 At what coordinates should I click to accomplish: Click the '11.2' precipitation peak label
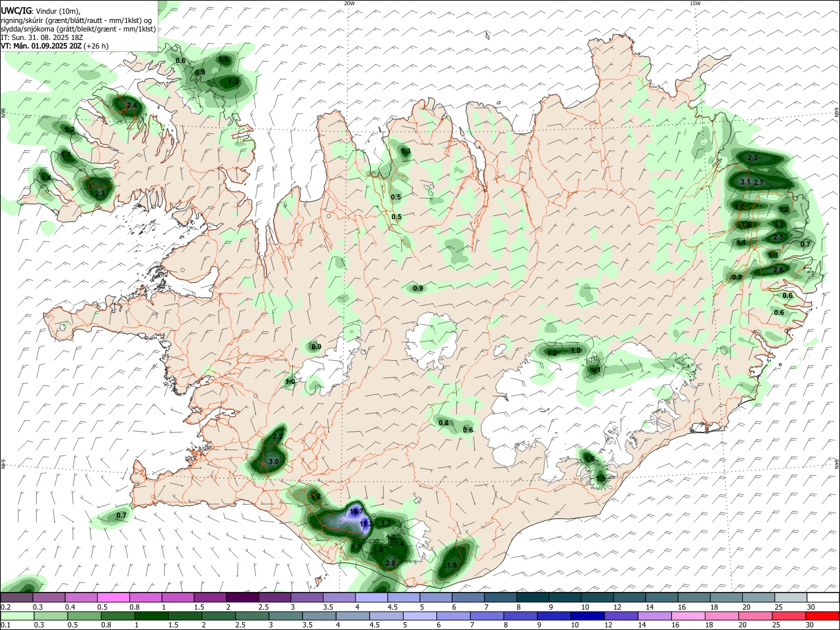pyautogui.click(x=366, y=524)
